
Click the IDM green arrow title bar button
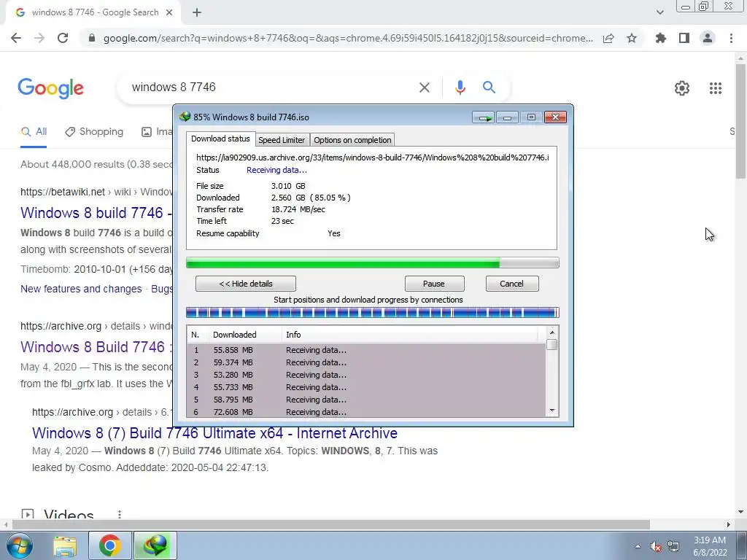click(x=484, y=117)
